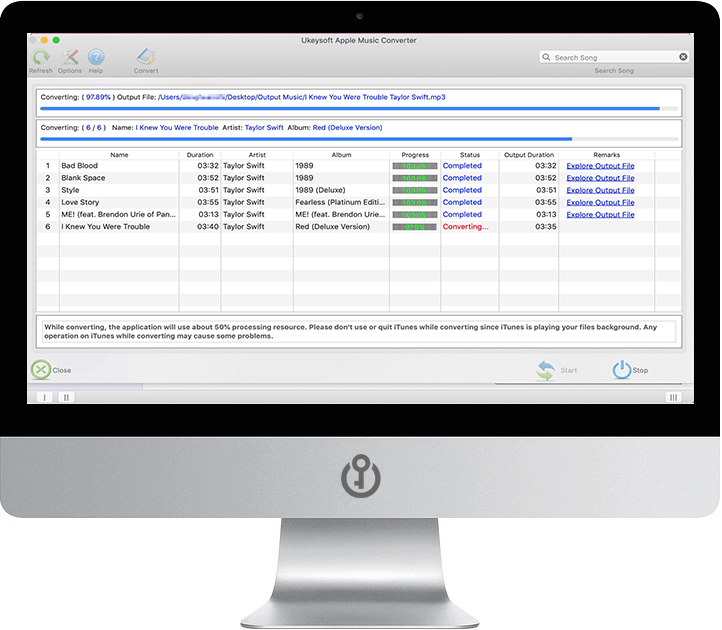Image resolution: width=722 pixels, height=630 pixels.
Task: Open Explore Output File for Style
Action: click(x=600, y=190)
